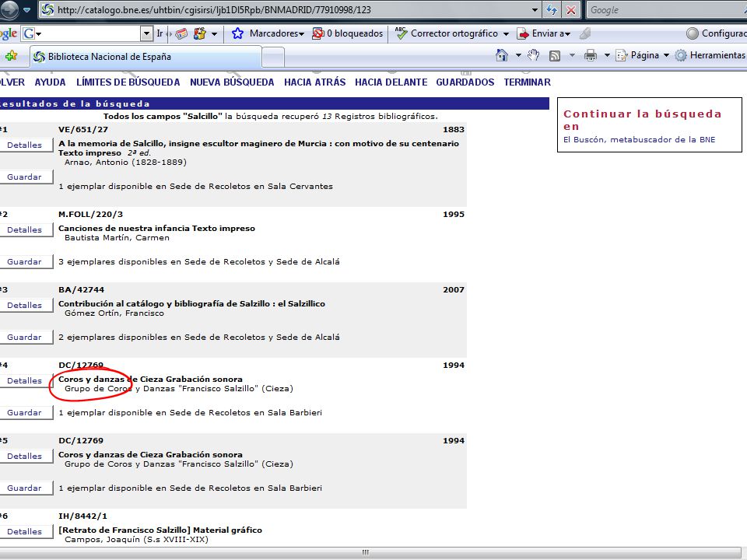Image resolution: width=747 pixels, height=560 pixels.
Task: Click TERMINAR
Action: [528, 82]
